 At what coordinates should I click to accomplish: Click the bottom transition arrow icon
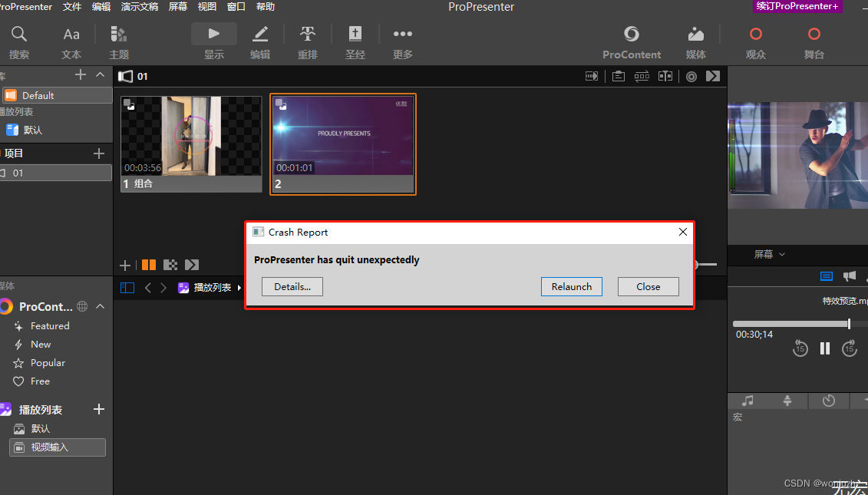[x=192, y=265]
